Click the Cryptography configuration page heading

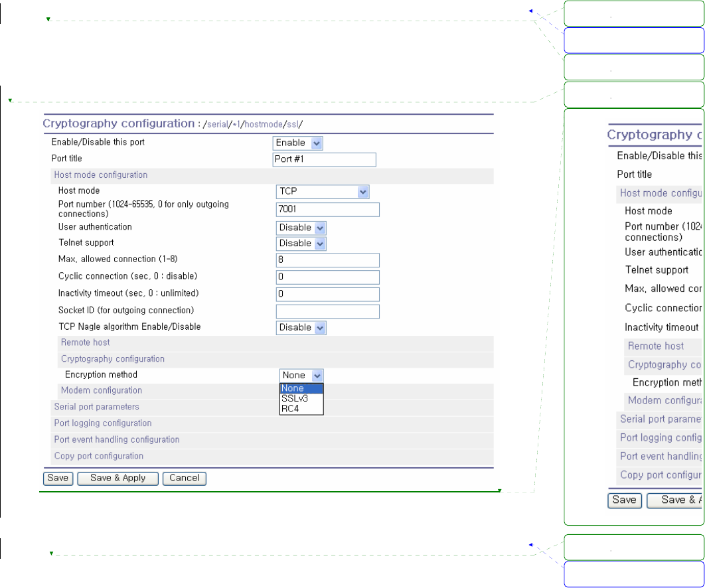119,123
